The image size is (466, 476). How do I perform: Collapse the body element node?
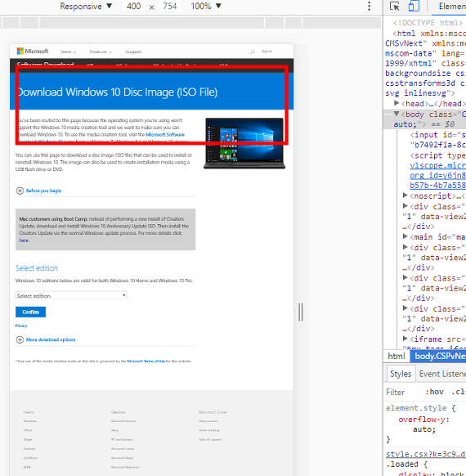click(397, 115)
